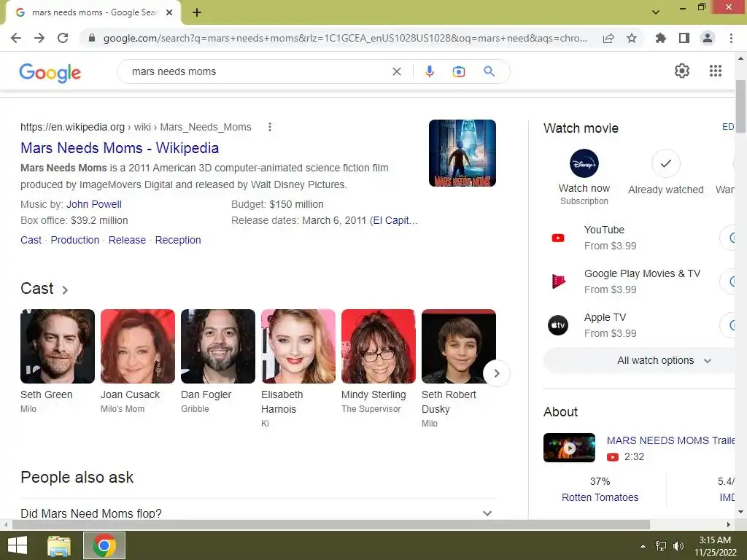Toggle the Chrome side panel icon
This screenshot has height=560, width=747.
(684, 38)
